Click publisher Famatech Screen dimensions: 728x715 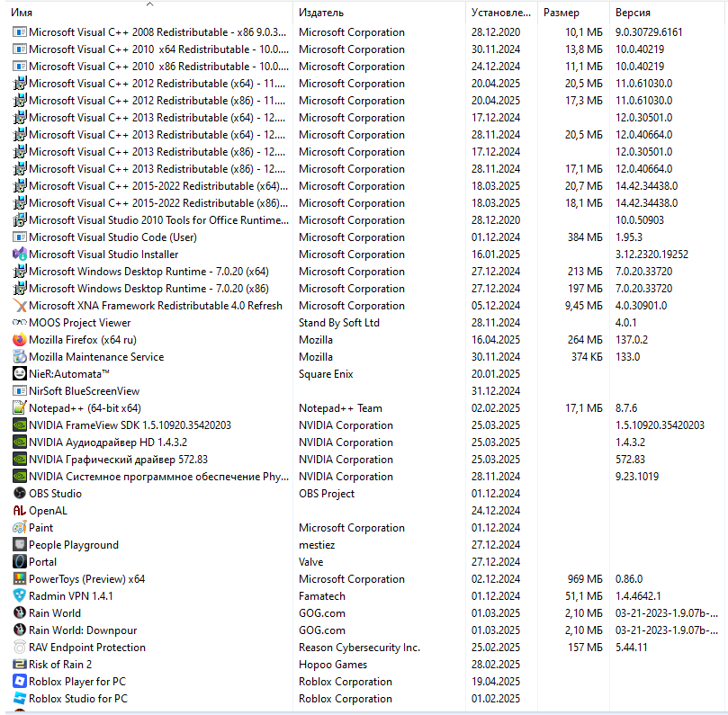click(x=322, y=596)
